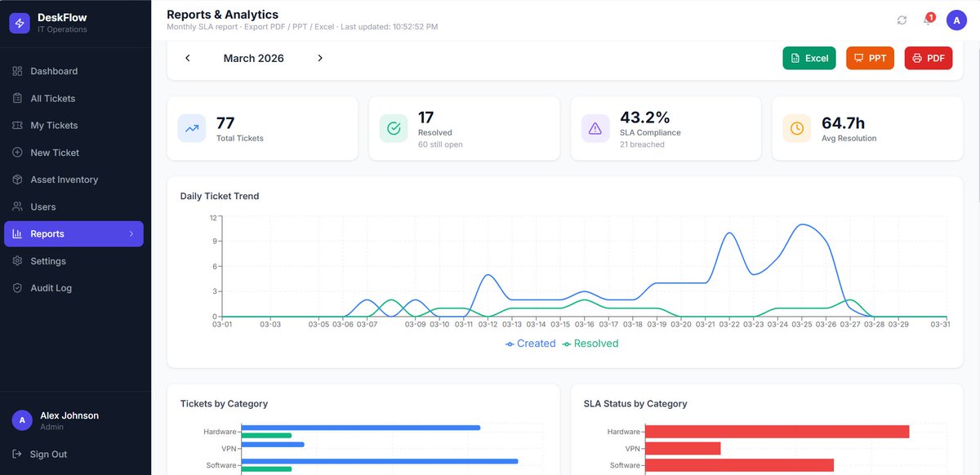Expand the Reports menu chevron
The width and height of the screenshot is (980, 475).
tap(131, 234)
